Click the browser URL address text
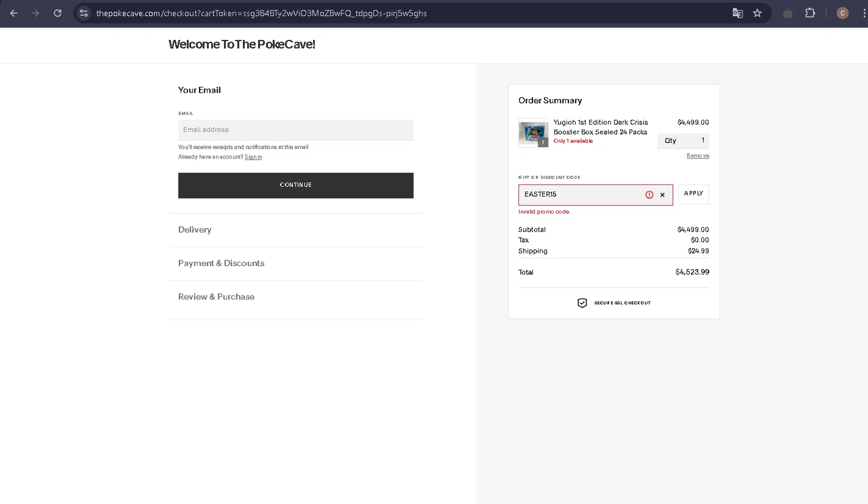This screenshot has width=868, height=504. pos(262,13)
